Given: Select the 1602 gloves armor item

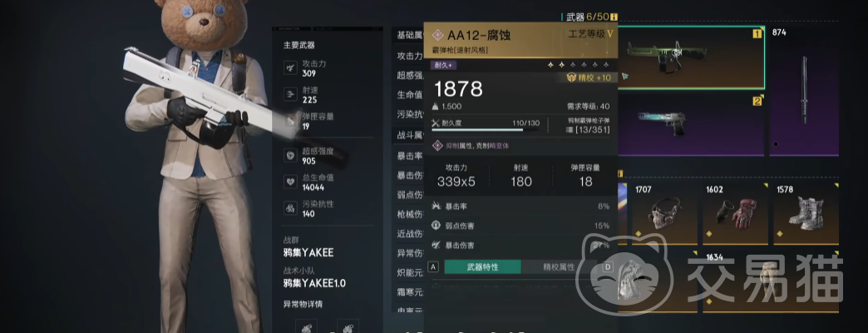Looking at the screenshot, I should pyautogui.click(x=735, y=215).
